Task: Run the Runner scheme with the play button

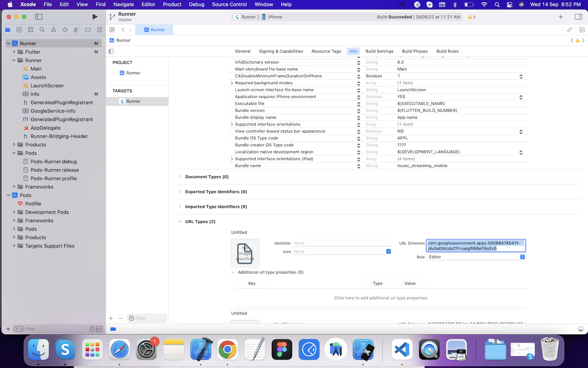Action: [95, 16]
